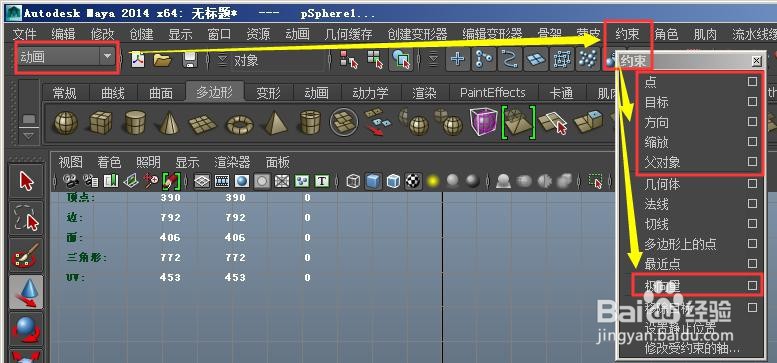Save the scene with the floppy icon
This screenshot has height=363, width=777.
click(x=190, y=60)
